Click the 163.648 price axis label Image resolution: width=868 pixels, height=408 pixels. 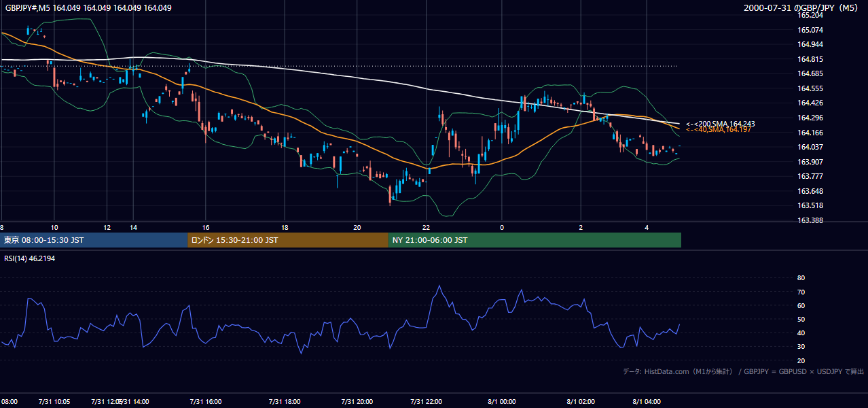click(810, 191)
